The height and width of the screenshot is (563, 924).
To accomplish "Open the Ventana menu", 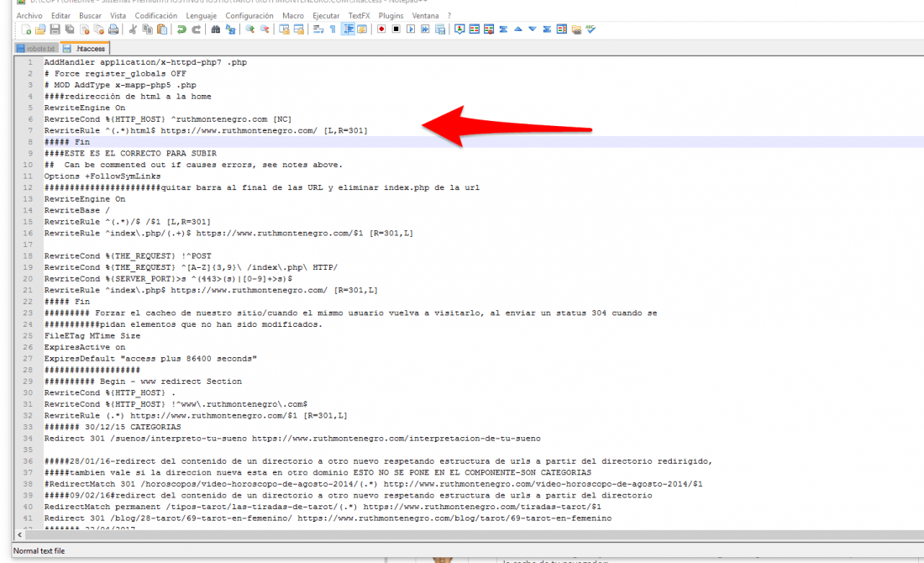I will pos(425,15).
